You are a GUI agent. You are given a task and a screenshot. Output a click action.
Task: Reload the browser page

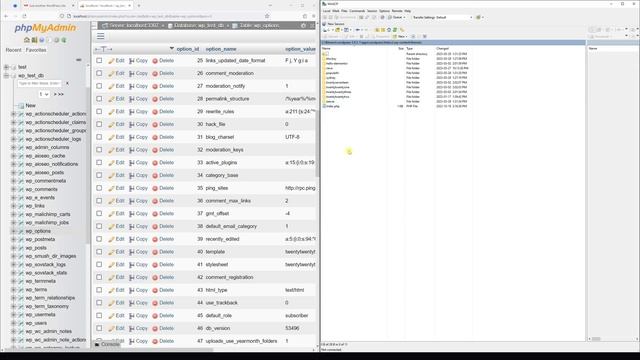pyautogui.click(x=24, y=16)
